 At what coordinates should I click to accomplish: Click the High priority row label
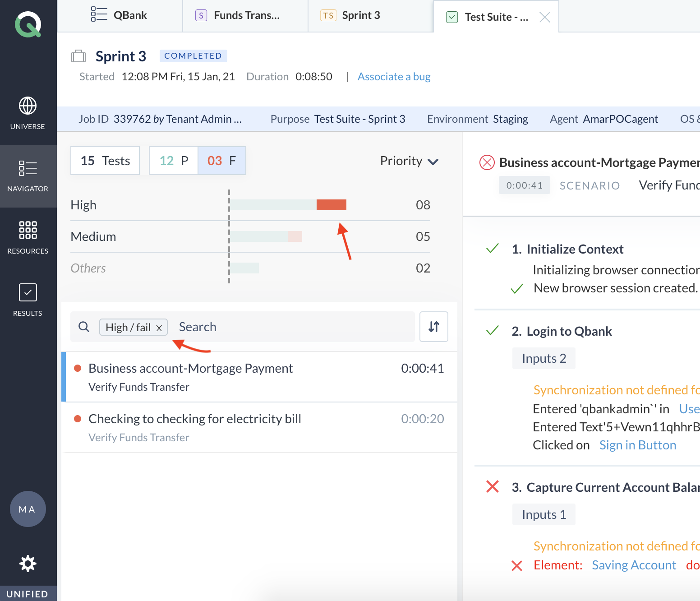click(83, 205)
